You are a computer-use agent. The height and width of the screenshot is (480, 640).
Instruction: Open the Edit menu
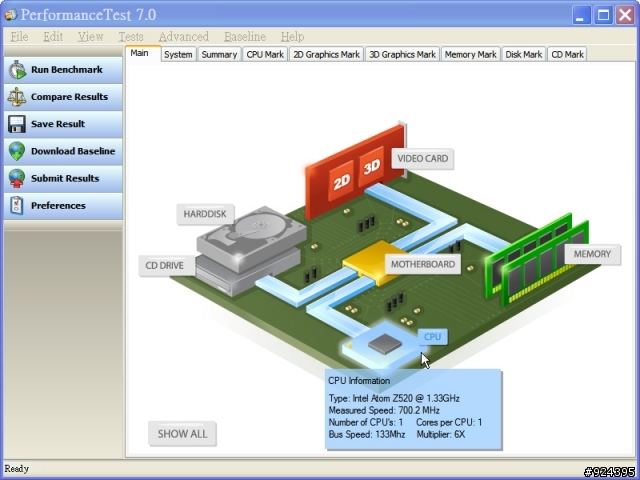click(53, 36)
